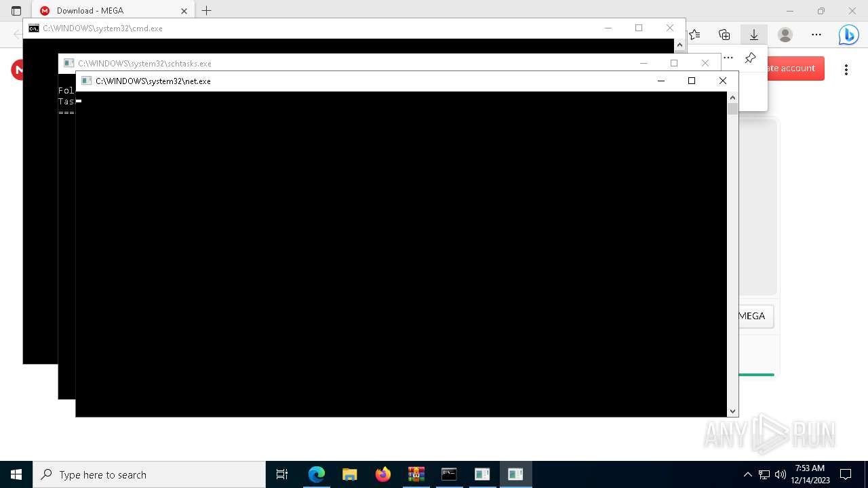This screenshot has height=488, width=868.
Task: Open Edge favorites star-list icon
Action: (x=694, y=35)
